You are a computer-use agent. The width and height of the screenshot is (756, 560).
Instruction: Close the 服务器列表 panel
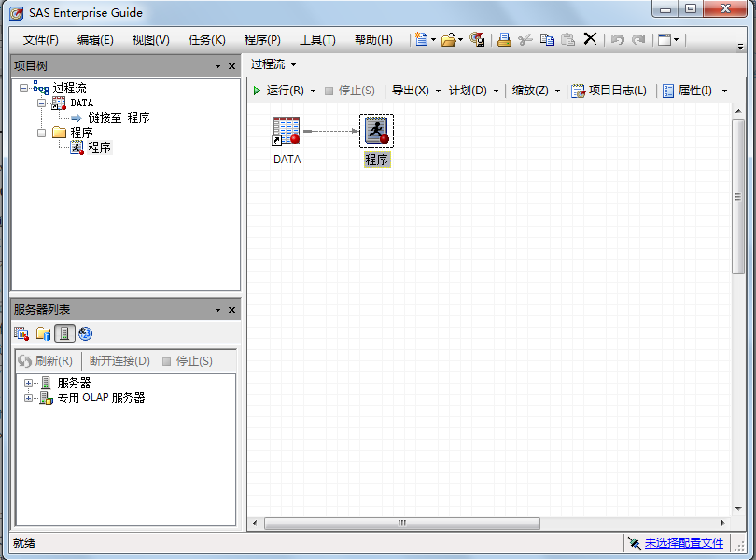tap(231, 310)
